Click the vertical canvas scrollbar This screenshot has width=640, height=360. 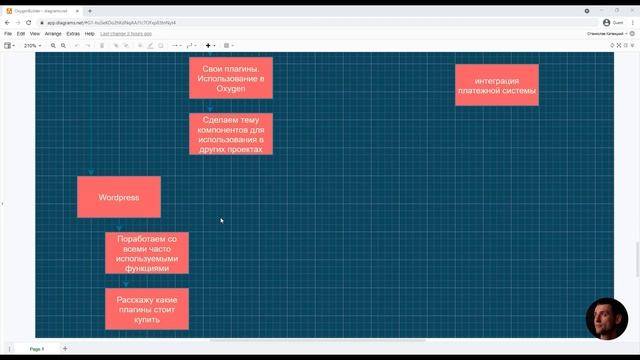point(637,260)
